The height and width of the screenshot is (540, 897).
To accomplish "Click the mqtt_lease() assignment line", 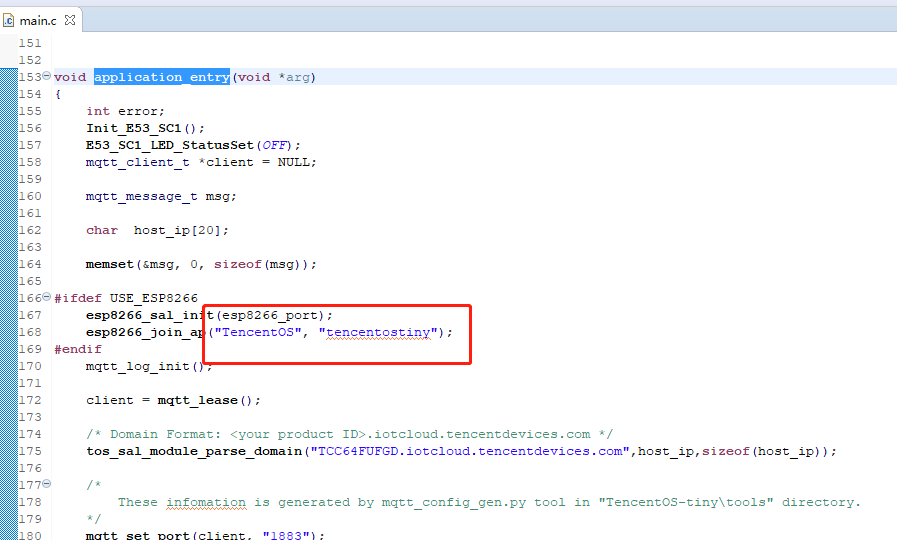I will point(173,400).
